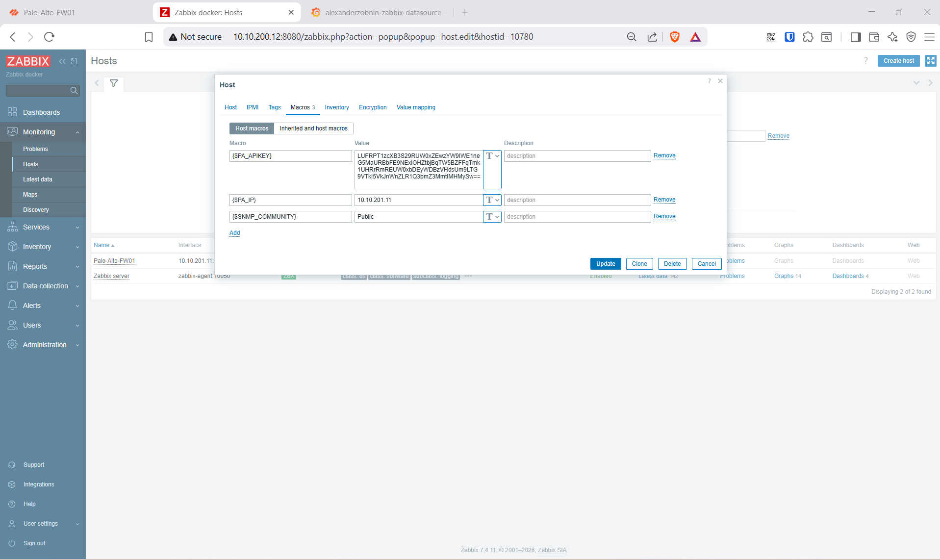Bookmark this page icon
This screenshot has height=560, width=940.
(149, 37)
